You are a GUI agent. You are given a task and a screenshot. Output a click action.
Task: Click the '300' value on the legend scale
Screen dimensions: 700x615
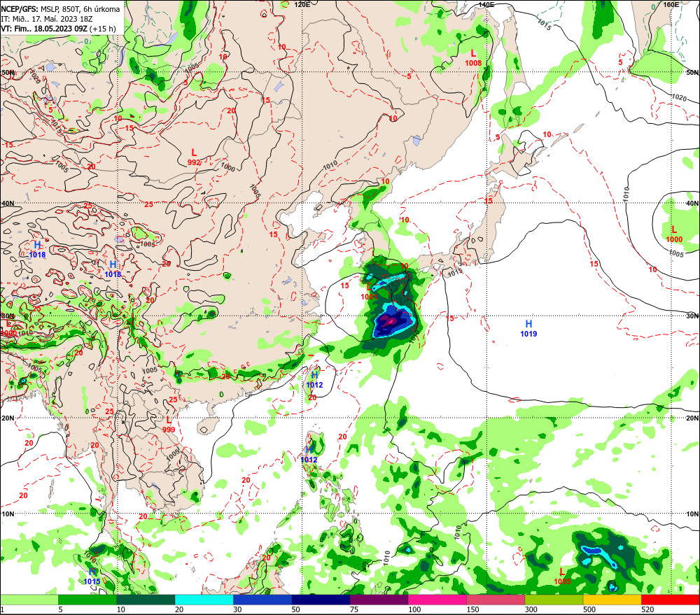coord(531,609)
